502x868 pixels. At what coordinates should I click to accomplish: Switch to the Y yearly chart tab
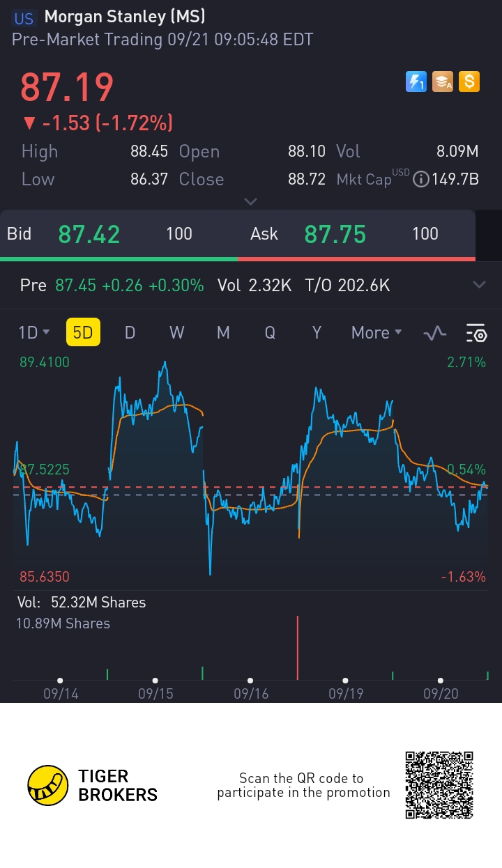[x=317, y=333]
